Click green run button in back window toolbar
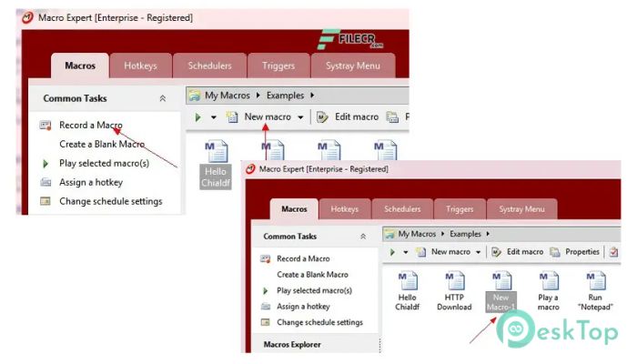The image size is (637, 364). coord(197,117)
